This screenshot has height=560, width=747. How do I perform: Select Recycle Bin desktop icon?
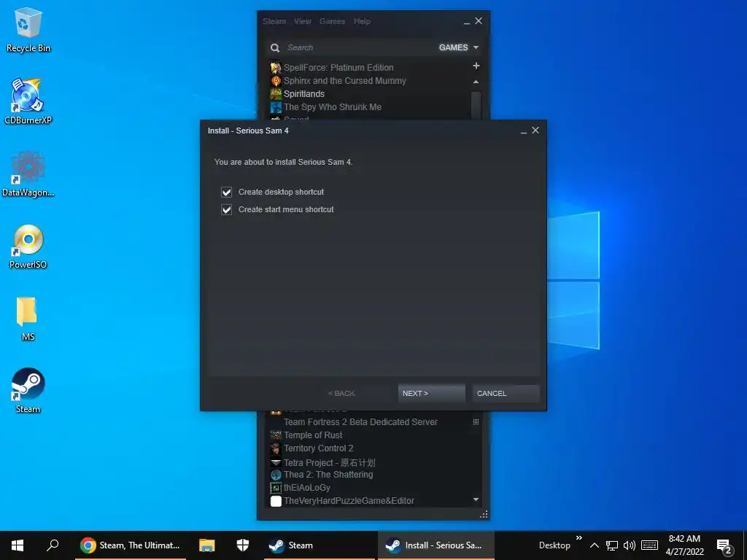(28, 29)
